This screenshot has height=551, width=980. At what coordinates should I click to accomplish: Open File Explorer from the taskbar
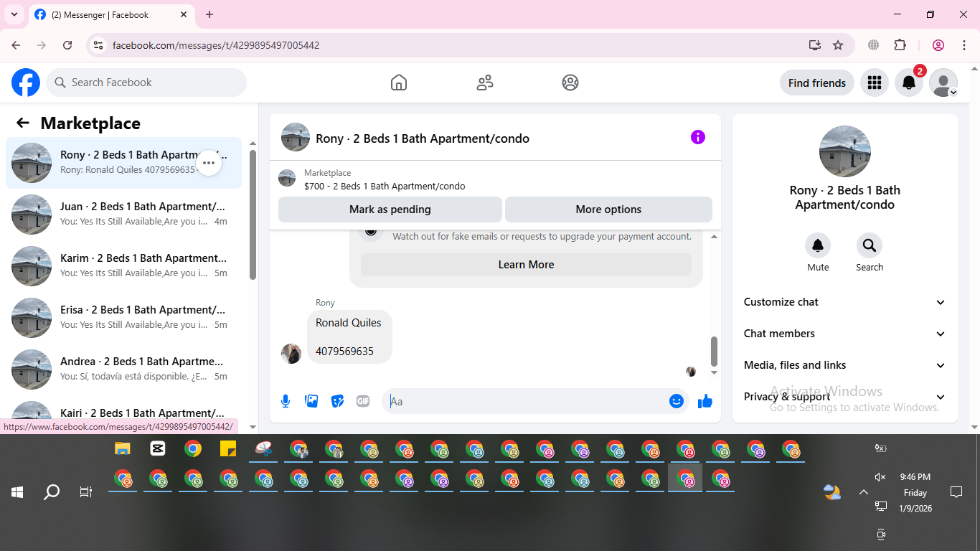[123, 449]
